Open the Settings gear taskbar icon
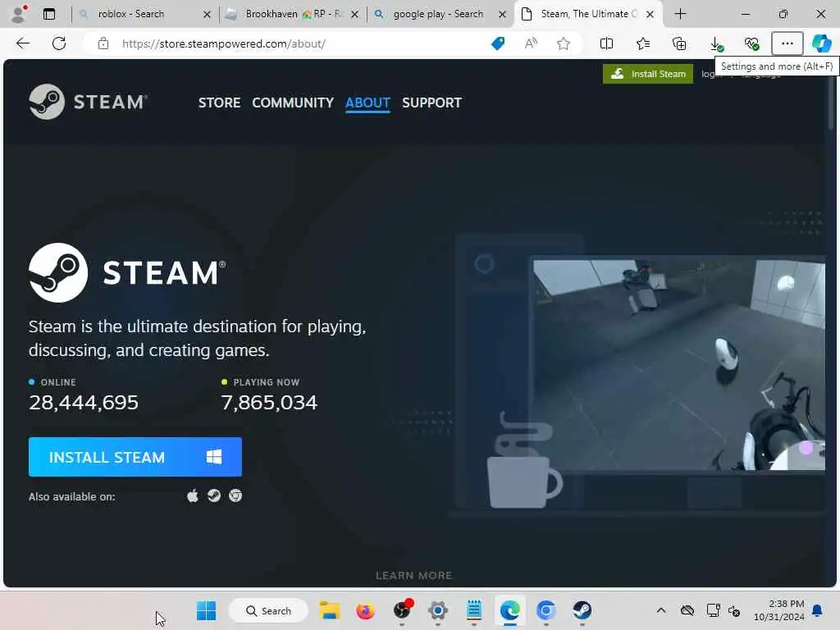The height and width of the screenshot is (630, 840). coord(438,610)
